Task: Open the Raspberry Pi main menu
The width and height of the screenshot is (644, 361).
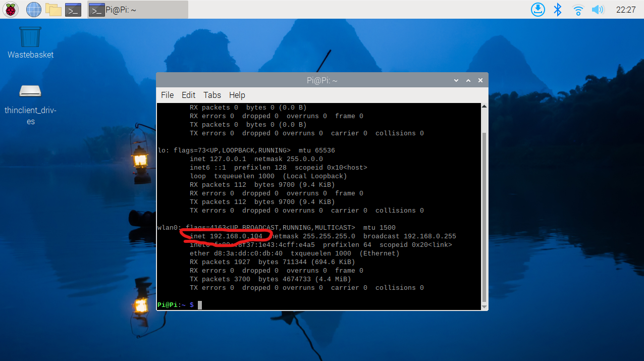Action: pyautogui.click(x=11, y=9)
